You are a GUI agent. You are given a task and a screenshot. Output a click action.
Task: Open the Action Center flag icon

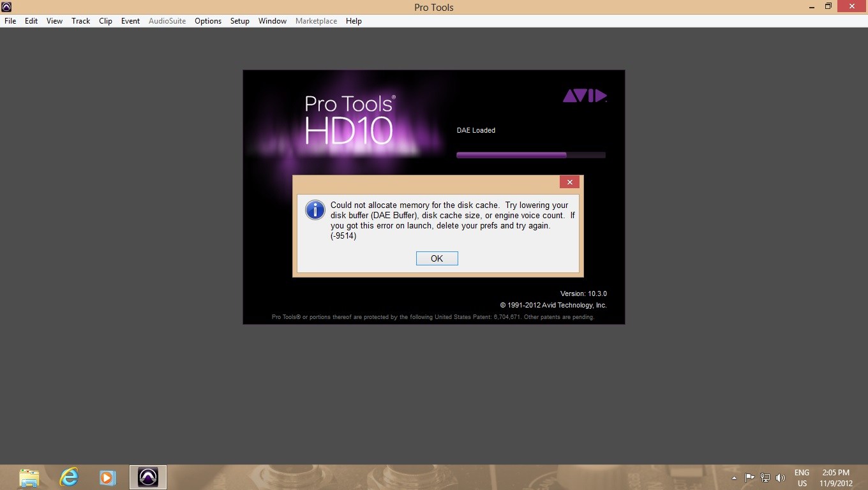click(750, 477)
